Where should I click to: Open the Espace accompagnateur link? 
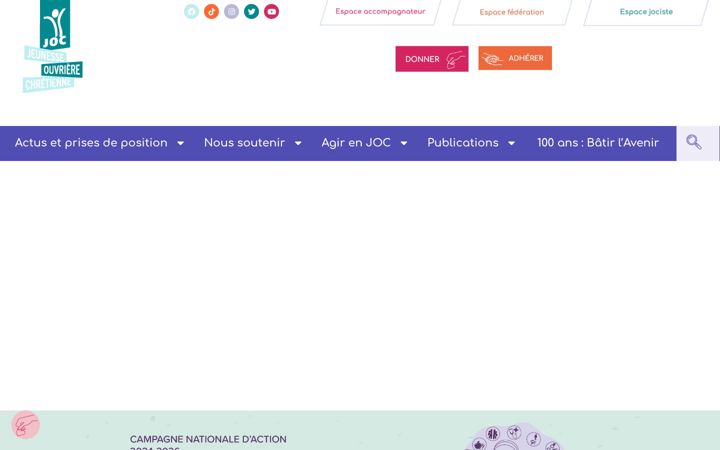[x=380, y=11]
